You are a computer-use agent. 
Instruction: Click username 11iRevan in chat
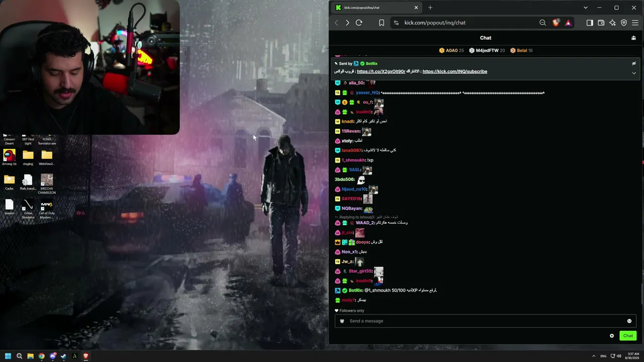point(351,131)
